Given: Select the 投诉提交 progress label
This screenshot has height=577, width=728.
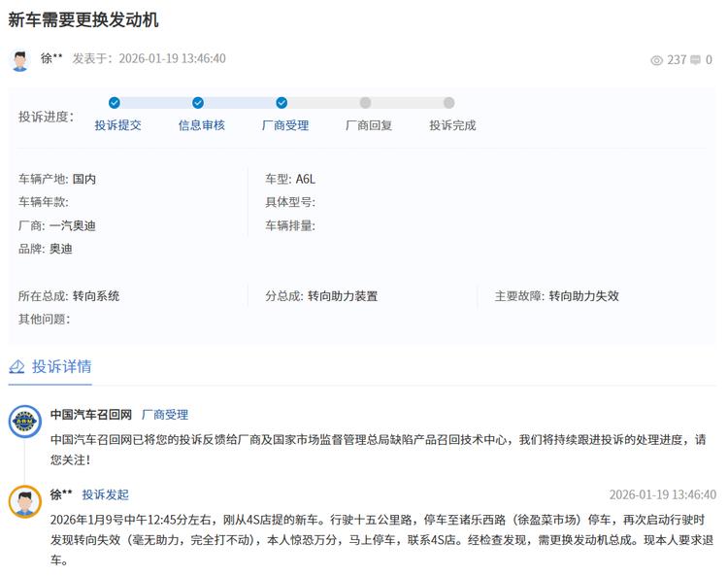Looking at the screenshot, I should pyautogui.click(x=117, y=125).
